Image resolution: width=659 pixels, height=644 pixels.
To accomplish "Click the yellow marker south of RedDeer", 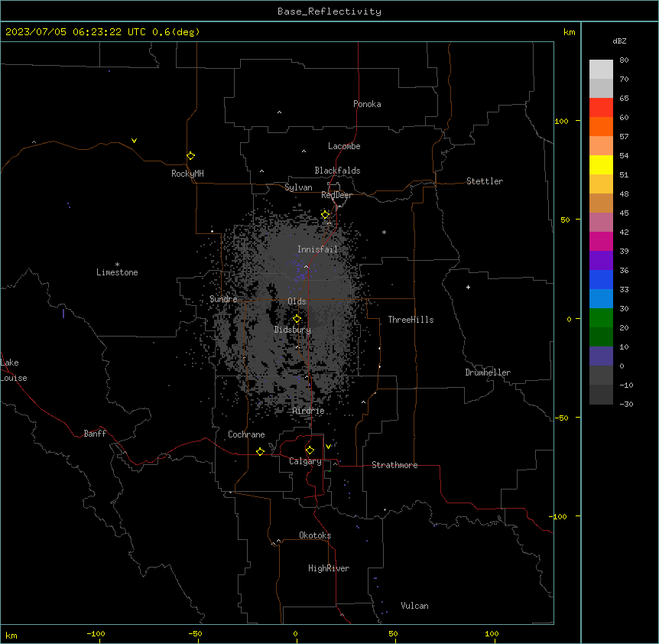I will tap(325, 215).
